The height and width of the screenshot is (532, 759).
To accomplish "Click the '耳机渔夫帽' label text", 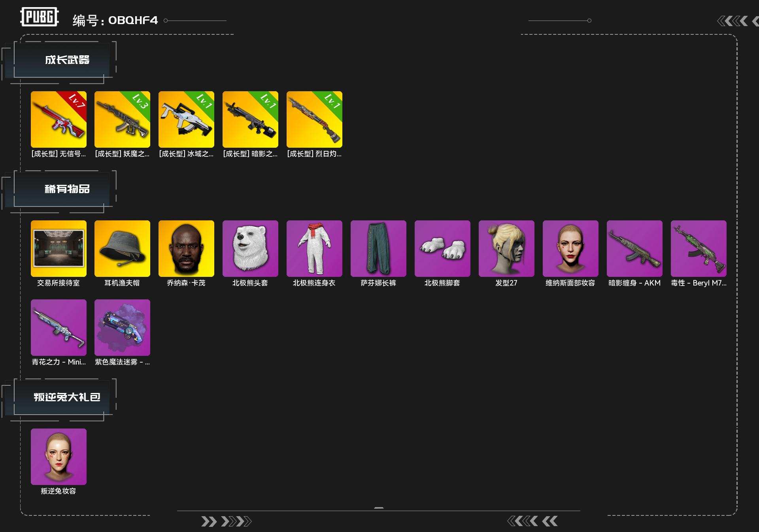I will click(122, 283).
